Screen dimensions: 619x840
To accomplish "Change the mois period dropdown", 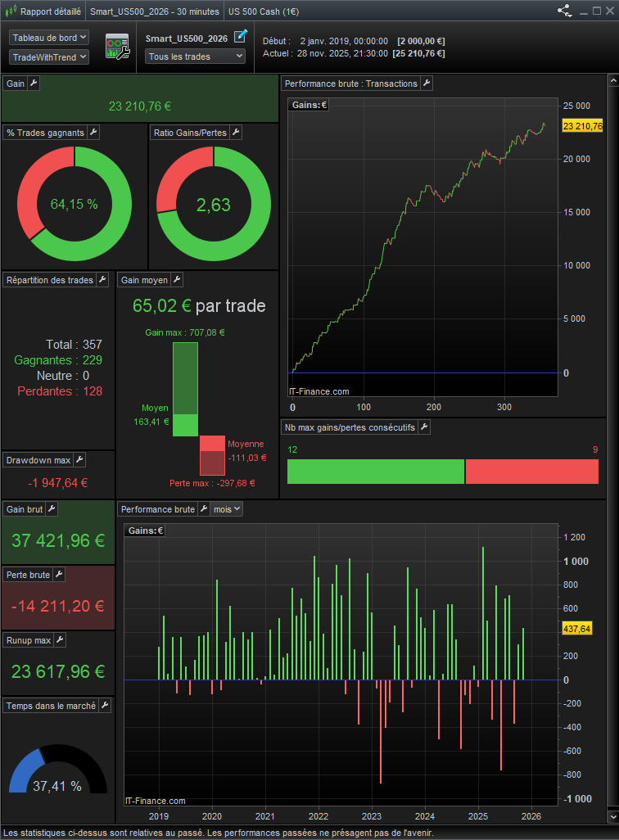I will coord(226,509).
